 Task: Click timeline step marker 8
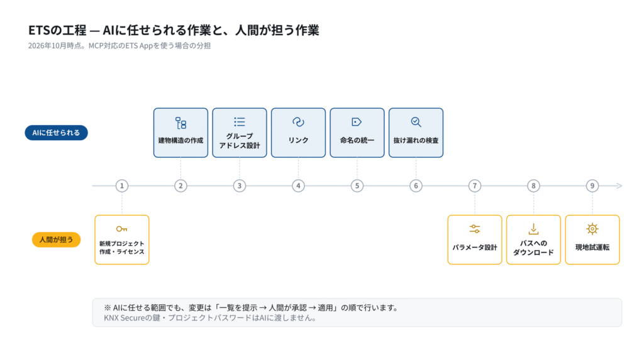(533, 186)
